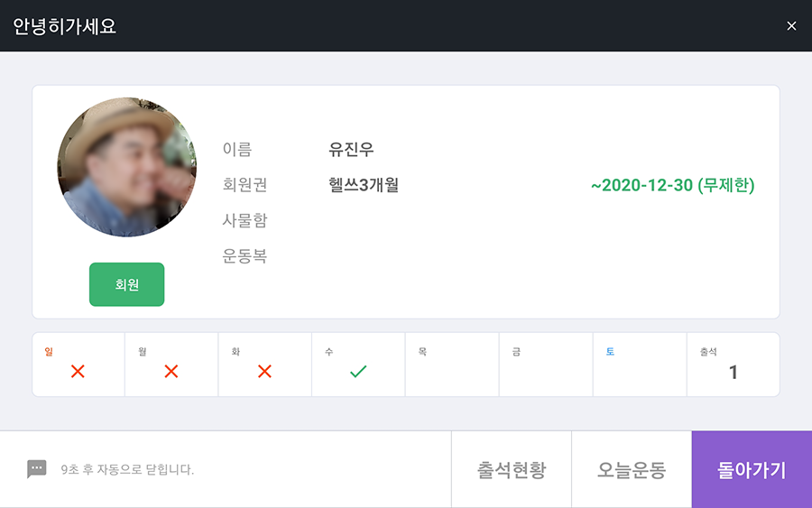Select the 토 Saturday cell
The image size is (812, 508).
(640, 365)
